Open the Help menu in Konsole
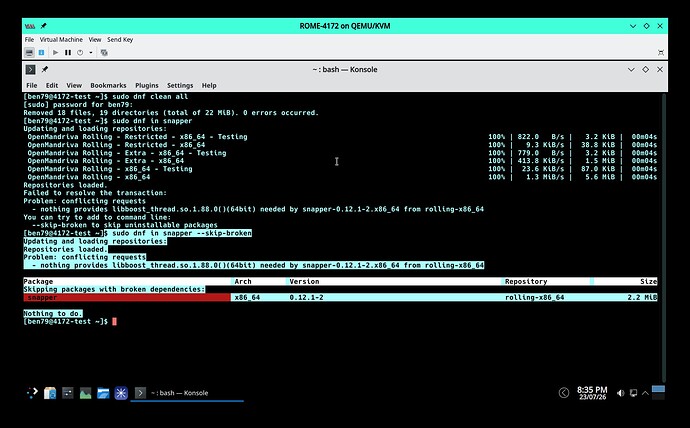 209,85
